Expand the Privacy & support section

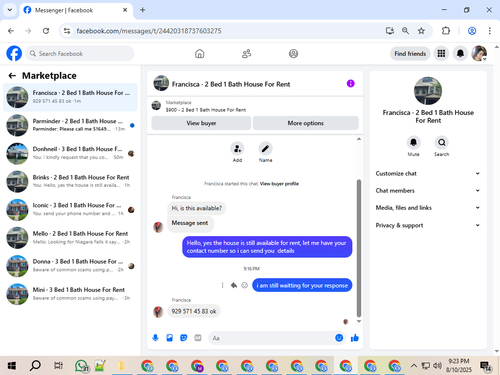click(x=428, y=225)
